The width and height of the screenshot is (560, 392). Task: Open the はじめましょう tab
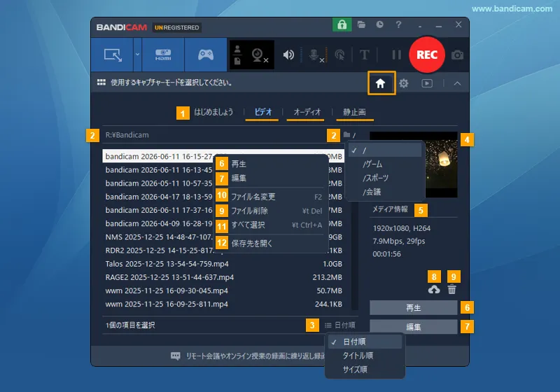(x=213, y=112)
